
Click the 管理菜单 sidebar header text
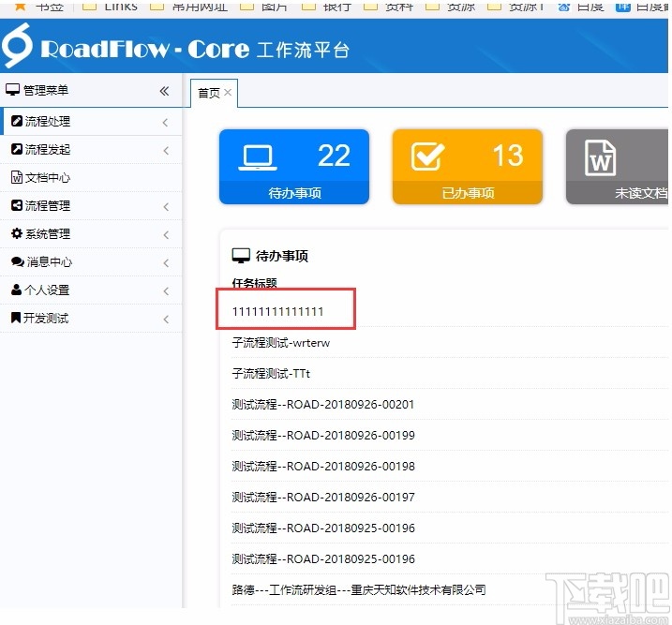click(x=45, y=90)
